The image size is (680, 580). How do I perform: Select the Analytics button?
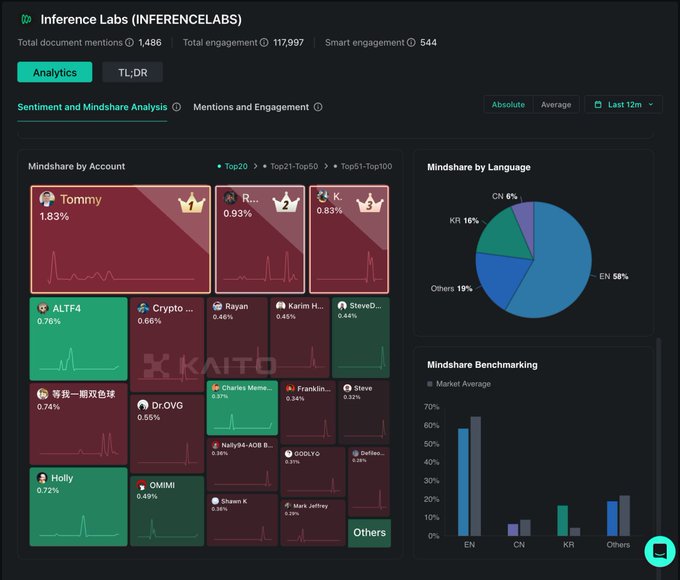pos(54,72)
